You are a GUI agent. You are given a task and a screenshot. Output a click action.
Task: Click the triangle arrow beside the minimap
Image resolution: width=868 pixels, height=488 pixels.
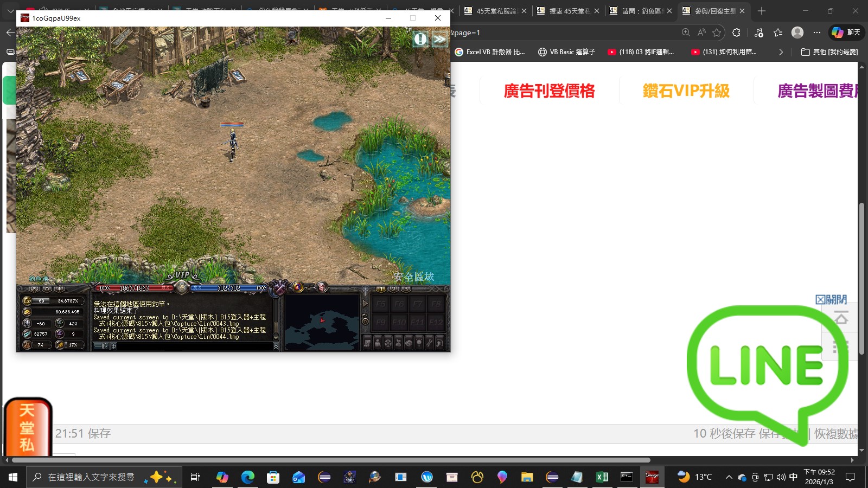(x=365, y=304)
